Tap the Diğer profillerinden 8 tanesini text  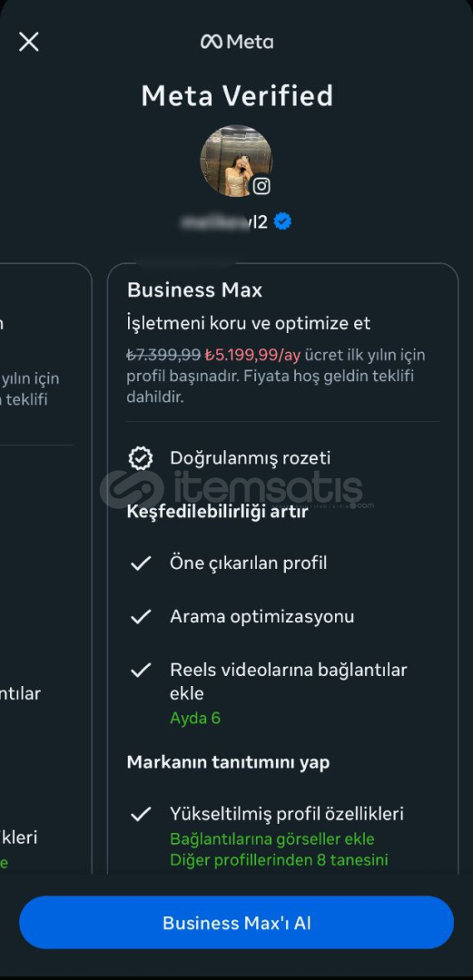tap(279, 860)
